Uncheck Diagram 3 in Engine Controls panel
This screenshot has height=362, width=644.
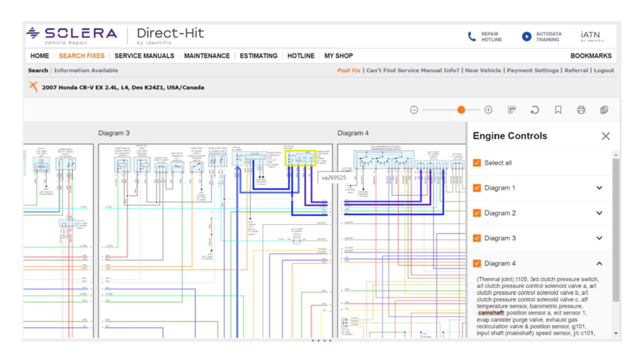point(477,238)
